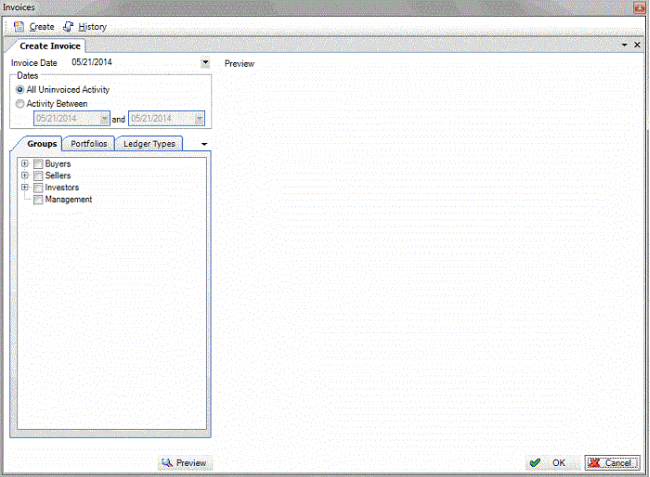Image resolution: width=650 pixels, height=477 pixels.
Task: Expand the Investors tree node
Action: pos(25,187)
